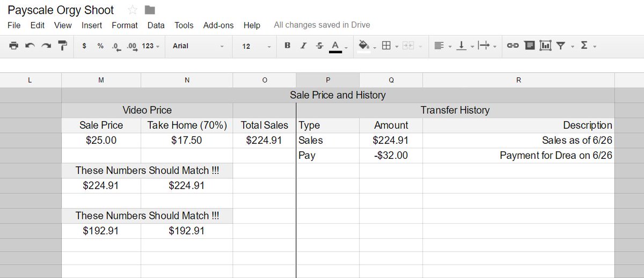Open the vertical align dropdown

(x=464, y=46)
